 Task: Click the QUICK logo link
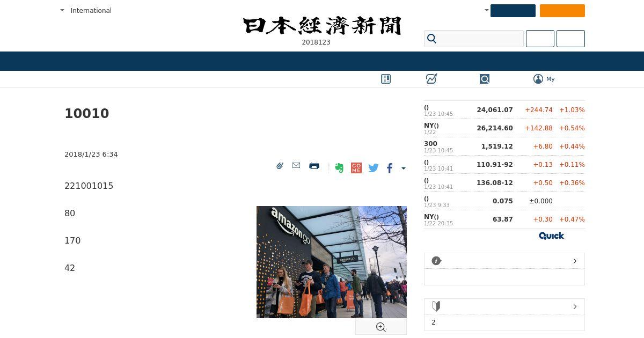coord(552,236)
